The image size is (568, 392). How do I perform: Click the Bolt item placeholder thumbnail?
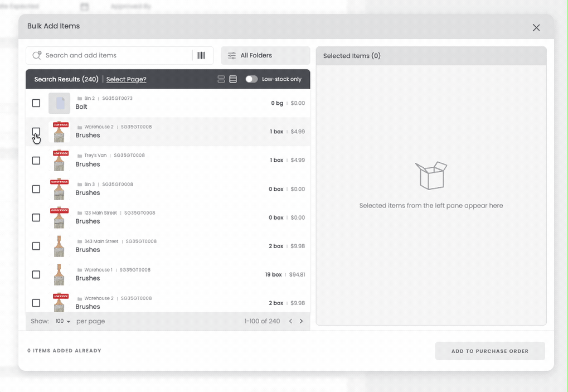[x=59, y=103]
